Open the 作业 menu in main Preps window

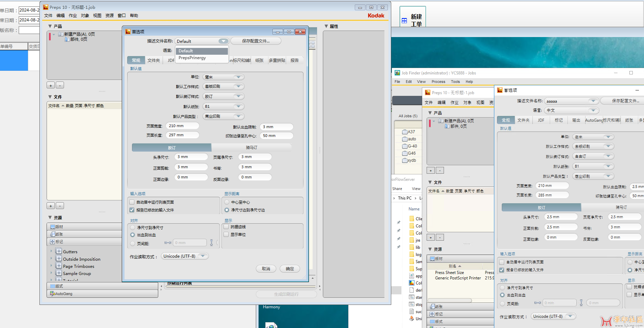tap(73, 16)
